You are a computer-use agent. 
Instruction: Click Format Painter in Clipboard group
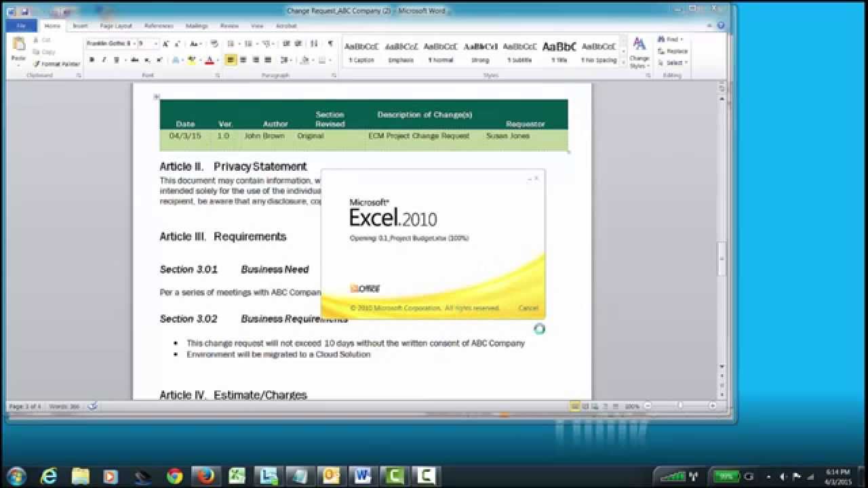point(57,64)
